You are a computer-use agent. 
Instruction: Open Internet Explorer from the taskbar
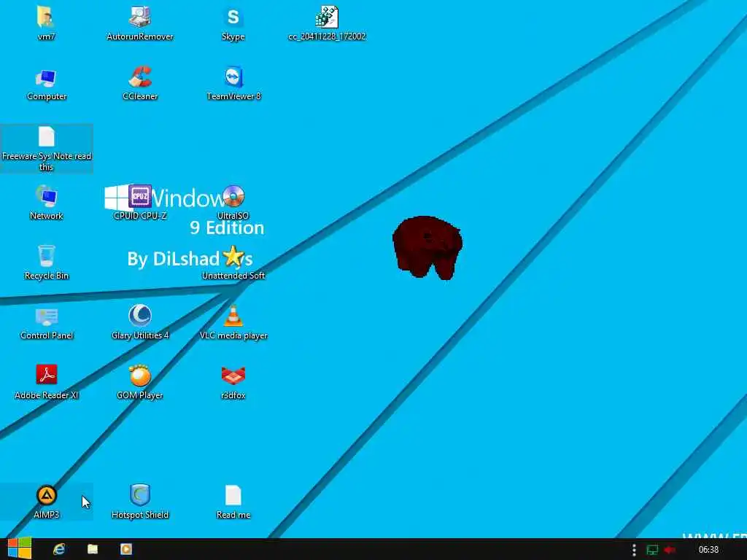pyautogui.click(x=59, y=550)
